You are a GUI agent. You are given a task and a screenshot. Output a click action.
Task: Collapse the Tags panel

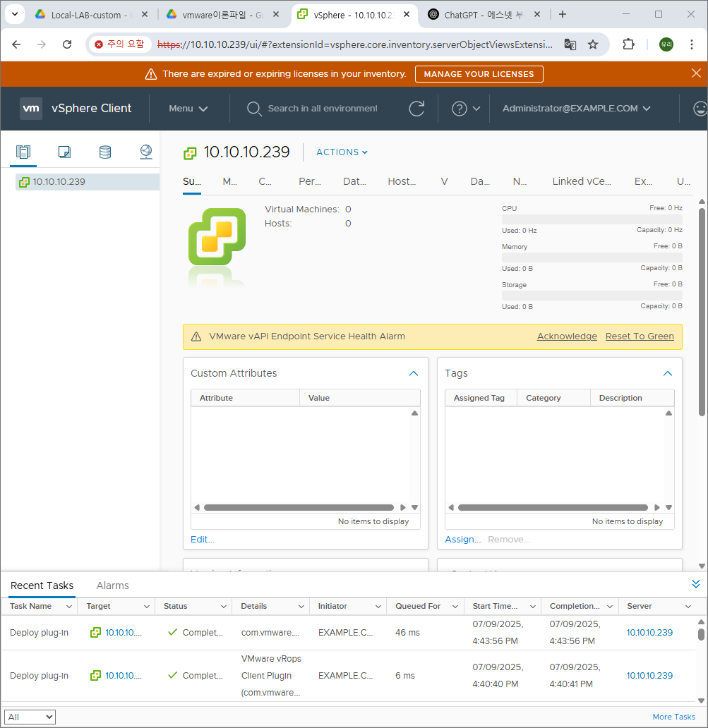click(668, 374)
